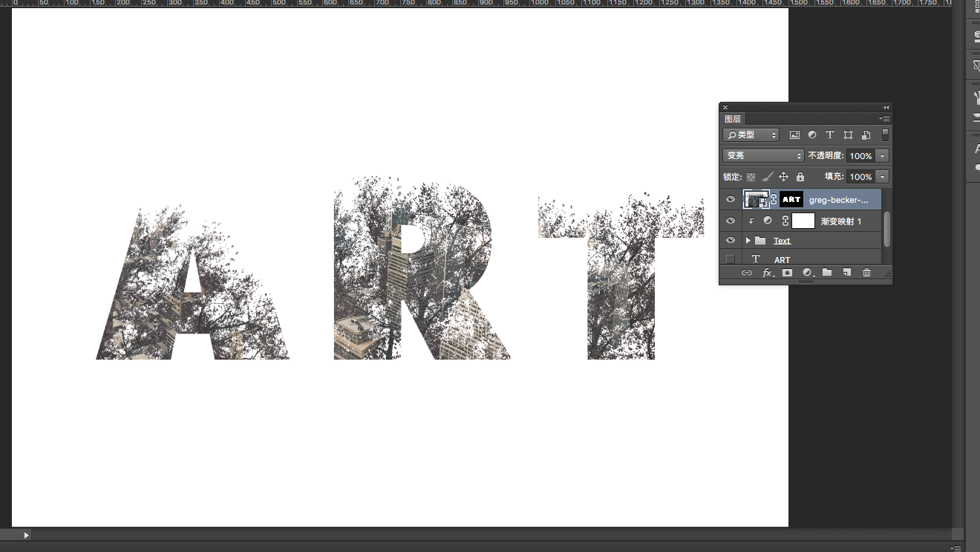980x552 pixels.
Task: Click mask link chain on greg-becker layer
Action: point(774,200)
